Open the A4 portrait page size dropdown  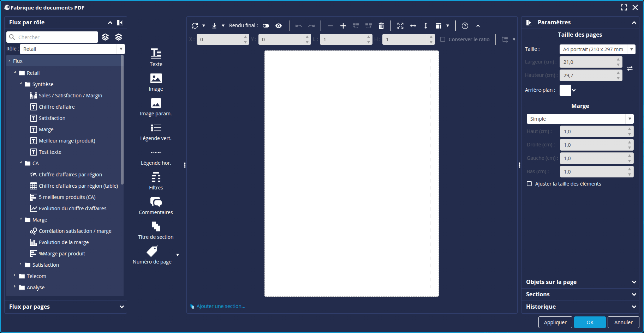(632, 49)
